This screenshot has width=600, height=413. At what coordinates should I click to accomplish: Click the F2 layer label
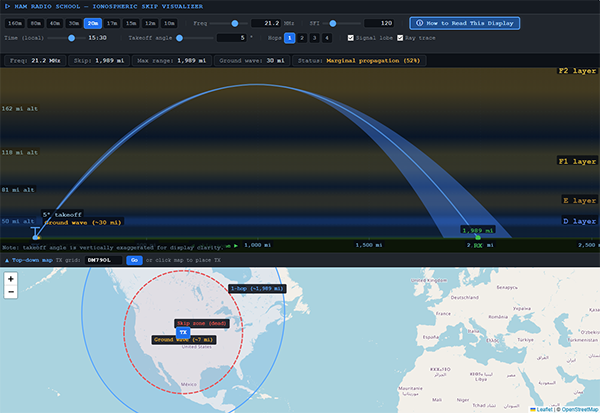577,71
